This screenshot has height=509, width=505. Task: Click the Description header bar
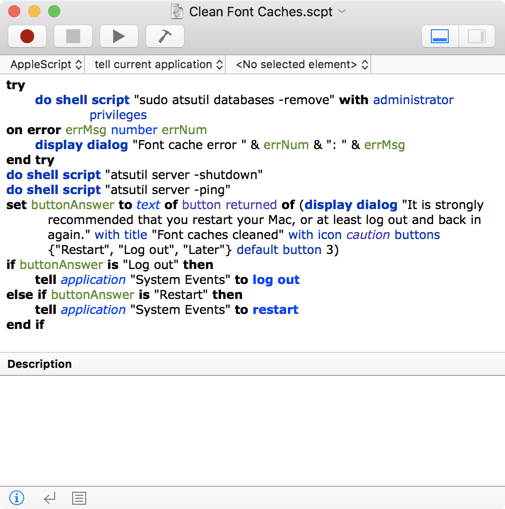coord(252,364)
